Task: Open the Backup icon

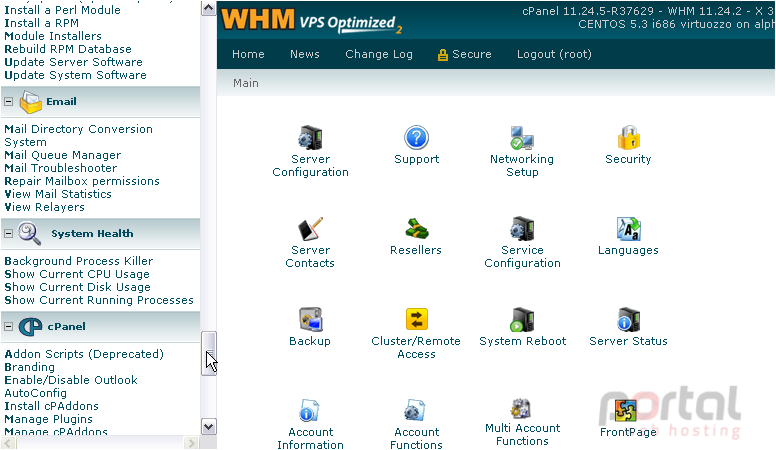Action: 310,320
